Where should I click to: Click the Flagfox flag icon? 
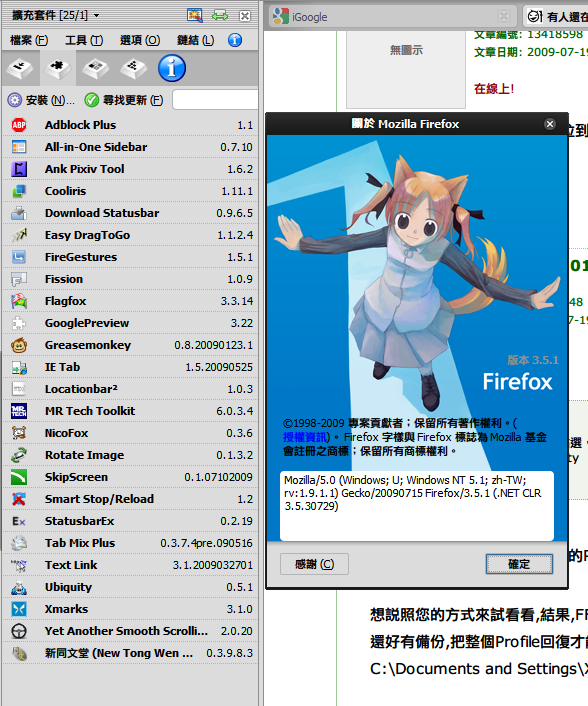19,301
